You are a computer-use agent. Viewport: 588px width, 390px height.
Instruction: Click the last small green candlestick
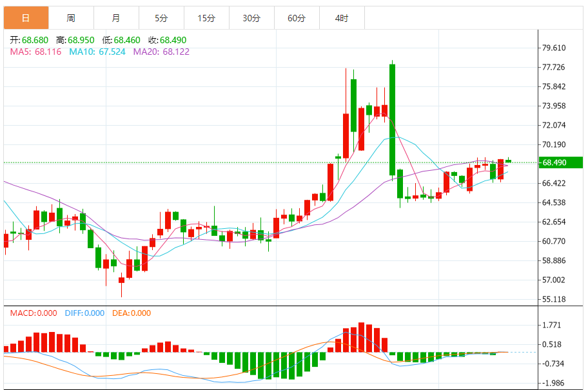[x=508, y=161]
